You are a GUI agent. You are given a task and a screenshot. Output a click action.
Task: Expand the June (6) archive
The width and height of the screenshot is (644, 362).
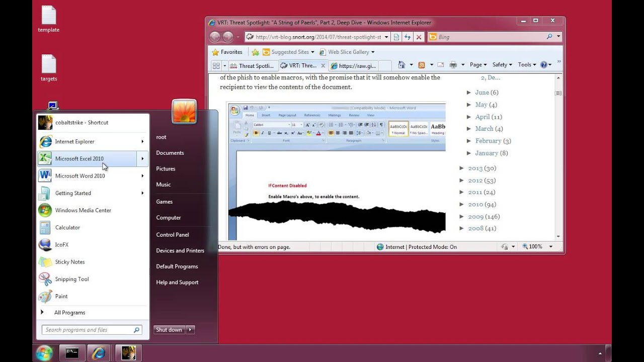[469, 93]
